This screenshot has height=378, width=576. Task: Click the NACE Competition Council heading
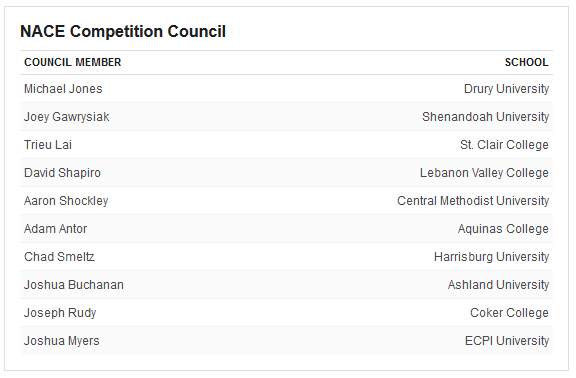(x=123, y=31)
